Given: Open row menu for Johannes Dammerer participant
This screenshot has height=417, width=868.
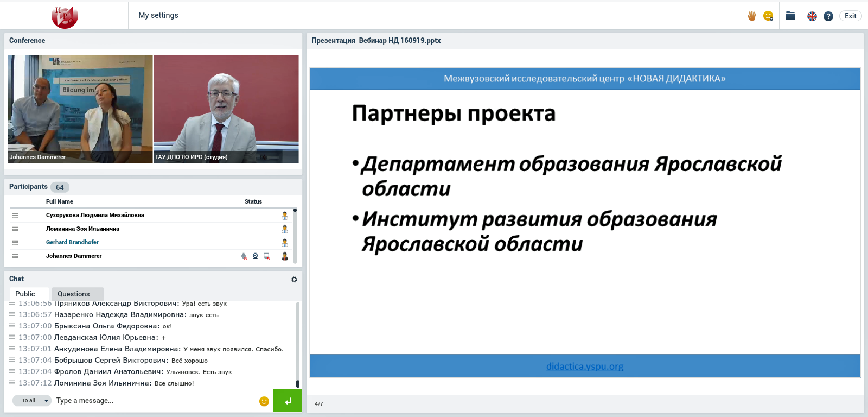Looking at the screenshot, I should click(x=15, y=256).
